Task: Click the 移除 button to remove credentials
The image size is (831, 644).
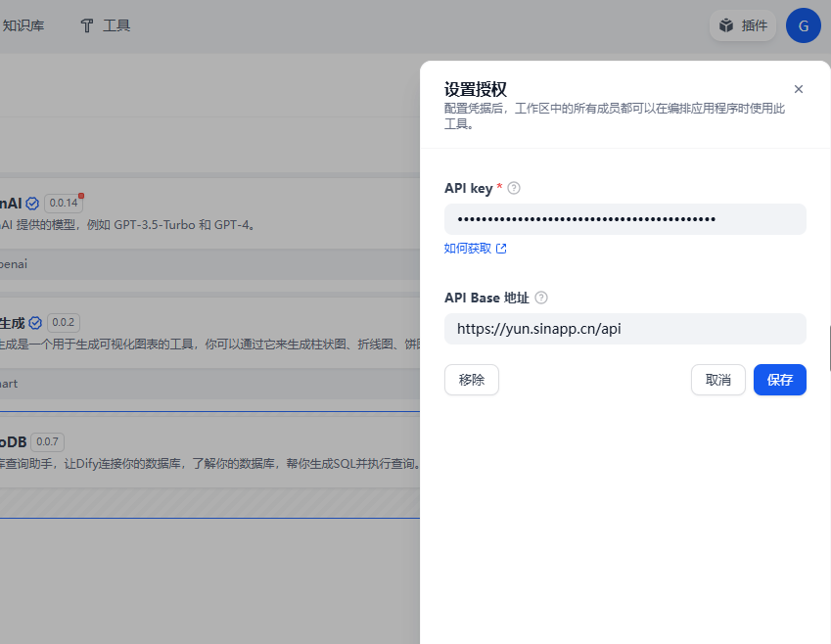Action: click(471, 380)
